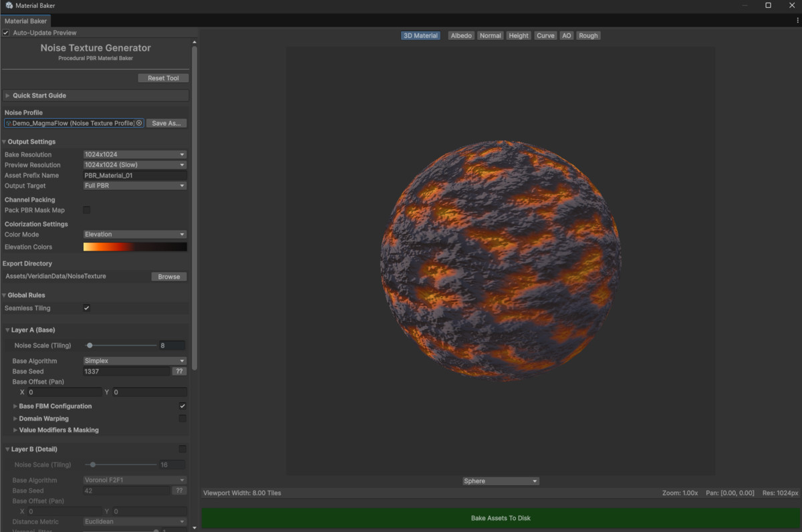Click the left panel vertical scrollbar
The width and height of the screenshot is (802, 532).
click(x=194, y=208)
